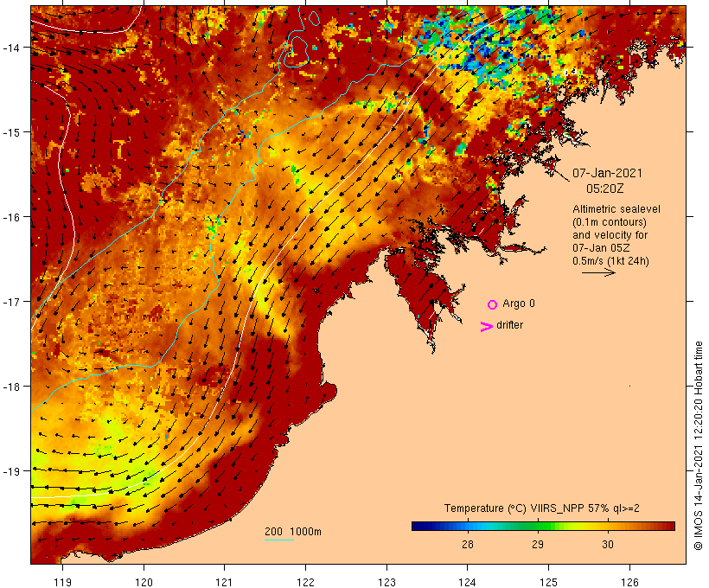This screenshot has width=709, height=588.
Task: Click the latitude label -16
Action: [11, 217]
